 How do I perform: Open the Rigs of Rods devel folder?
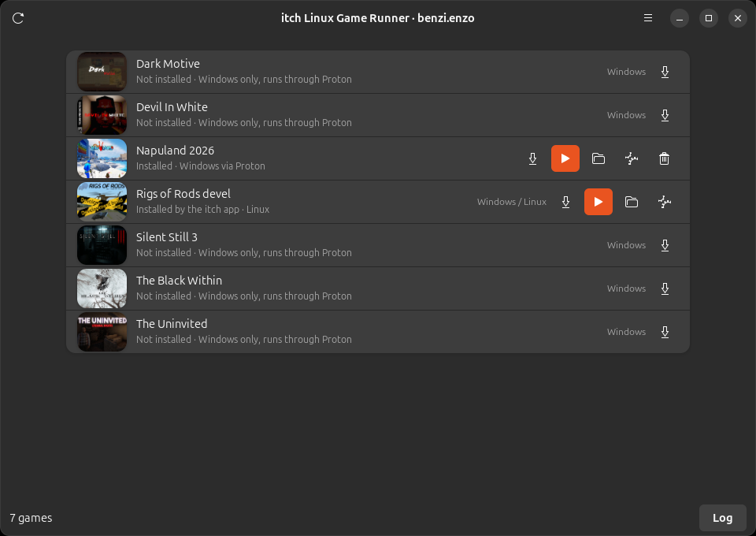click(x=632, y=202)
